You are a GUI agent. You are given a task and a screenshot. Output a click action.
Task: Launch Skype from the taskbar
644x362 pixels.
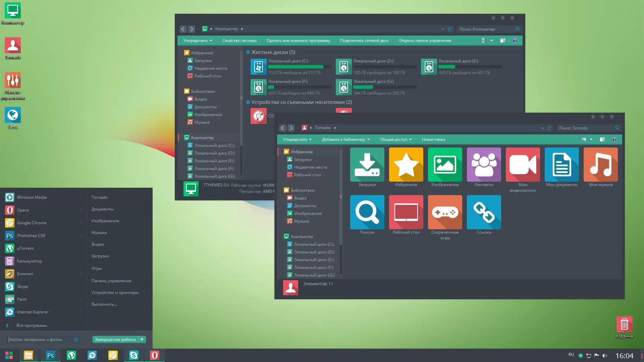point(133,355)
